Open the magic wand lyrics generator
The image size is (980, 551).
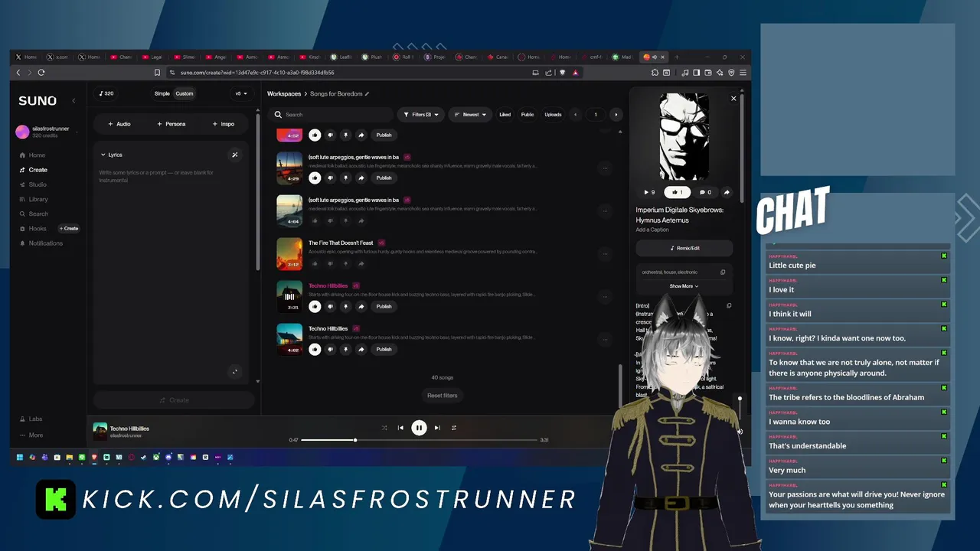[x=235, y=155]
